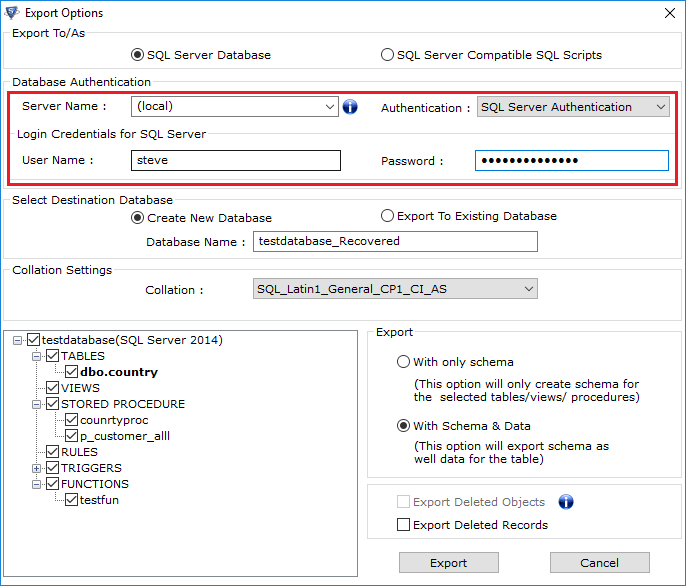Viewport: 686px width, 586px height.
Task: Uncheck the VIEWS node checkbox
Action: coord(53,388)
